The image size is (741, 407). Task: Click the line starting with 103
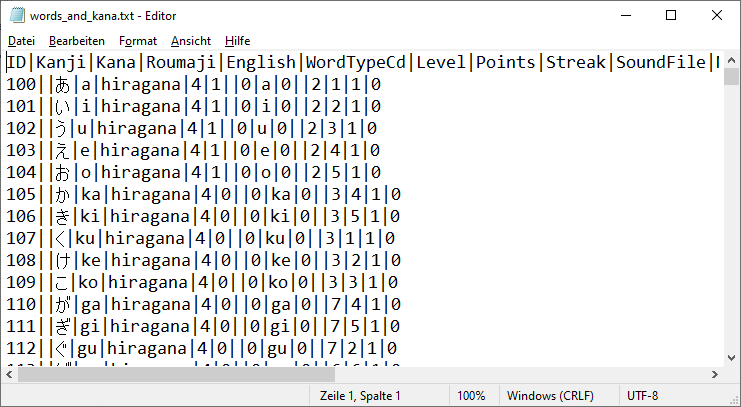point(193,150)
